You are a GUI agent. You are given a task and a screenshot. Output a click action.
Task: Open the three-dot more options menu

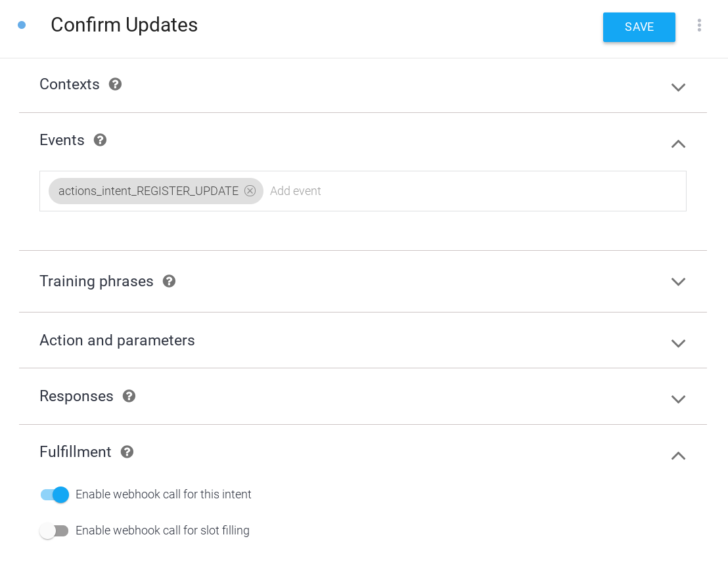tap(699, 26)
